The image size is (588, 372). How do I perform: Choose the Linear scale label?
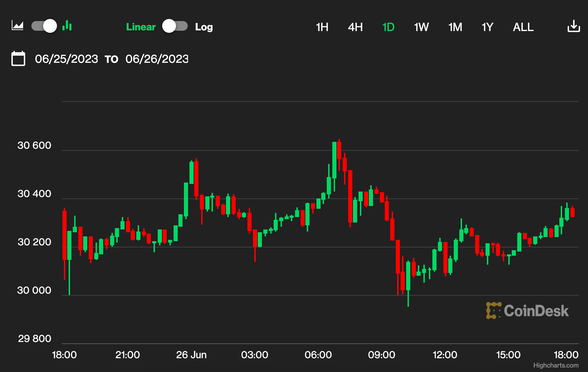coord(141,27)
